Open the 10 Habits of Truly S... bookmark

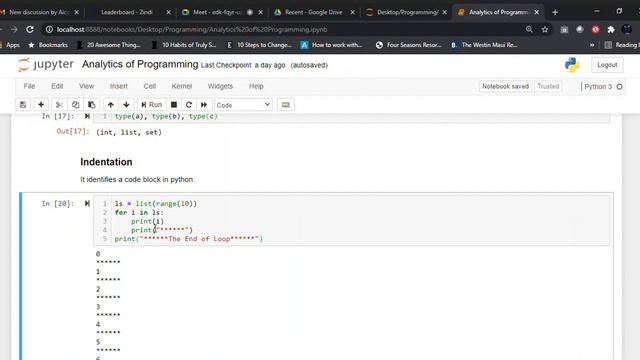pos(184,45)
